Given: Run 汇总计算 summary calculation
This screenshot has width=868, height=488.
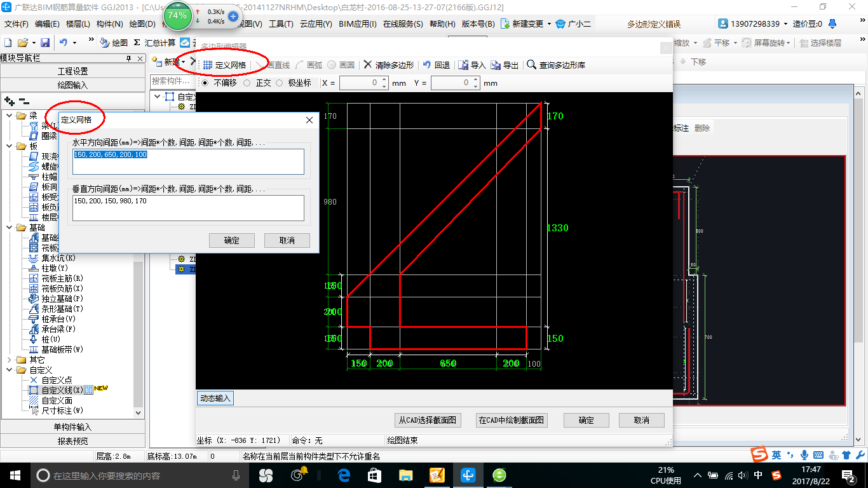Looking at the screenshot, I should pos(154,43).
